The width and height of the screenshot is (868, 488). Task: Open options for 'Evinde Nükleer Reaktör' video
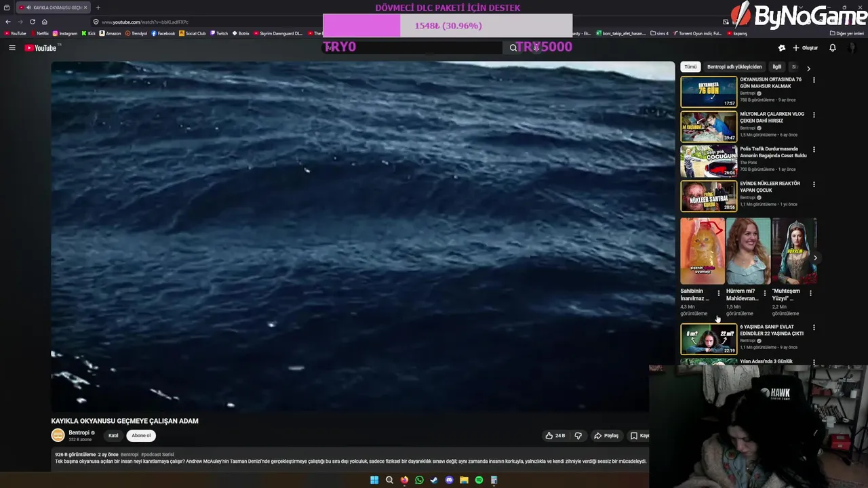pyautogui.click(x=814, y=184)
